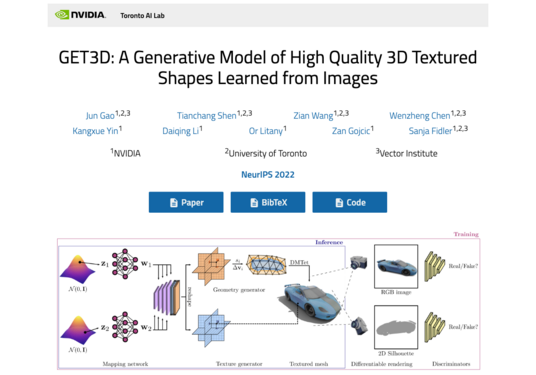The width and height of the screenshot is (536, 375).
Task: Click the Texture generator label
Action: pos(239,364)
